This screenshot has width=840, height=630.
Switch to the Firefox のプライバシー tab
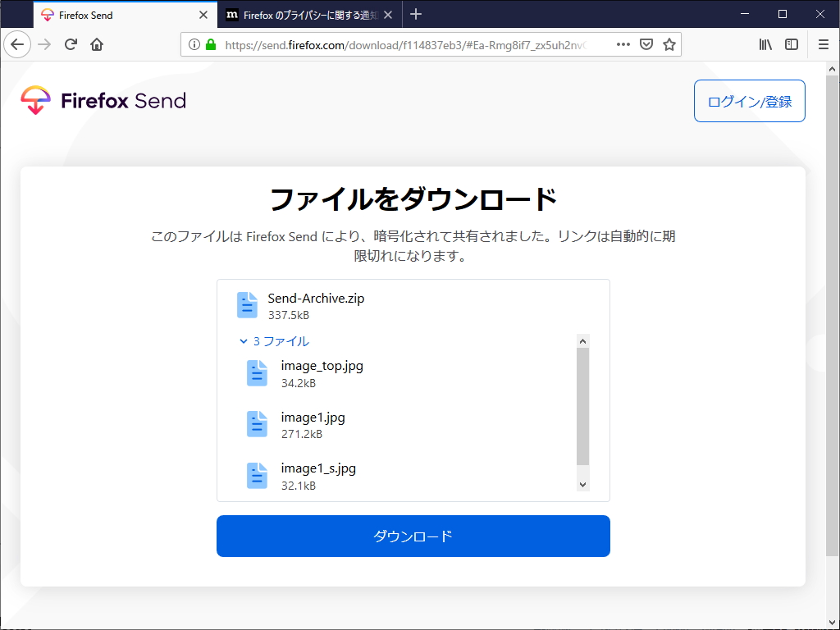pyautogui.click(x=299, y=14)
